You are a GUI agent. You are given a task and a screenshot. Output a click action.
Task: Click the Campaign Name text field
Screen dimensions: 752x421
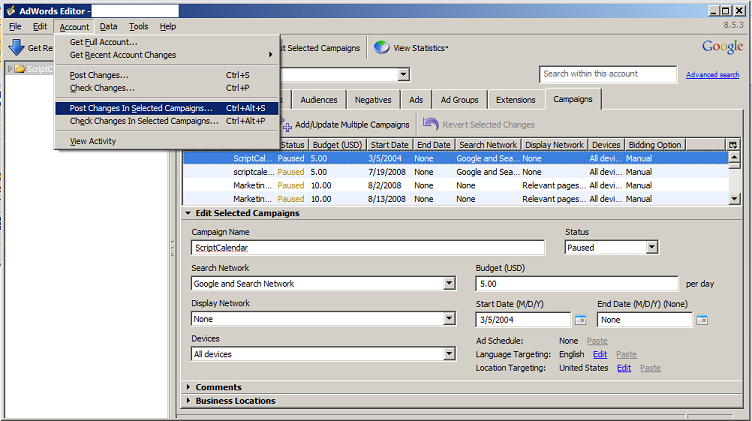368,248
